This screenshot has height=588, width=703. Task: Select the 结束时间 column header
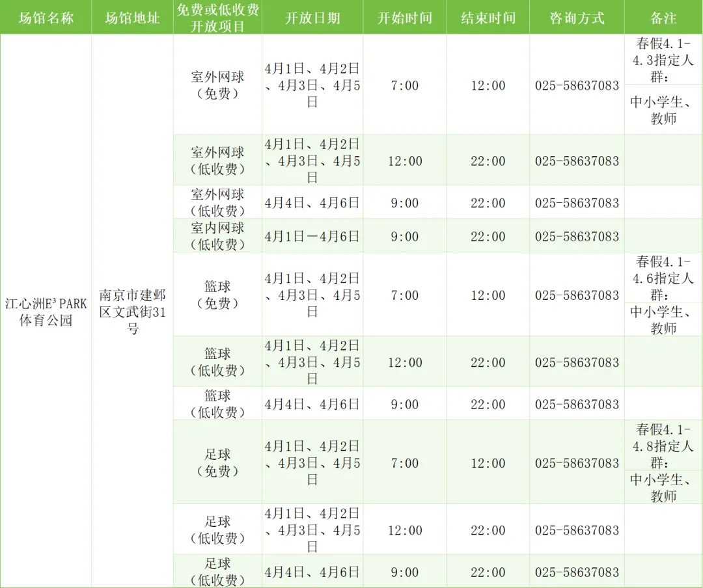click(x=488, y=18)
